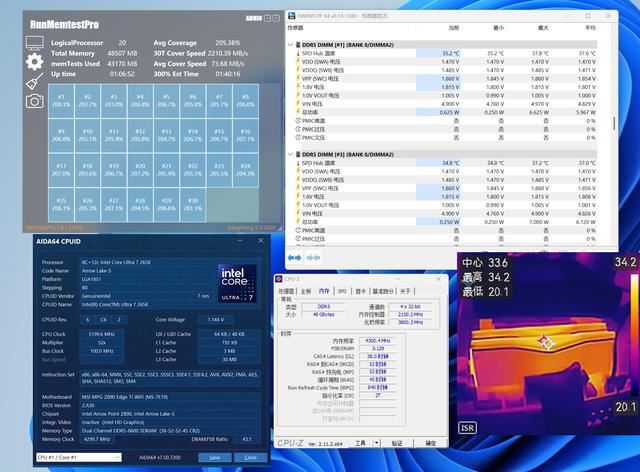This screenshot has height=472, width=640.
Task: Click the DDR5 type field in CPU-Z
Action: click(324, 307)
